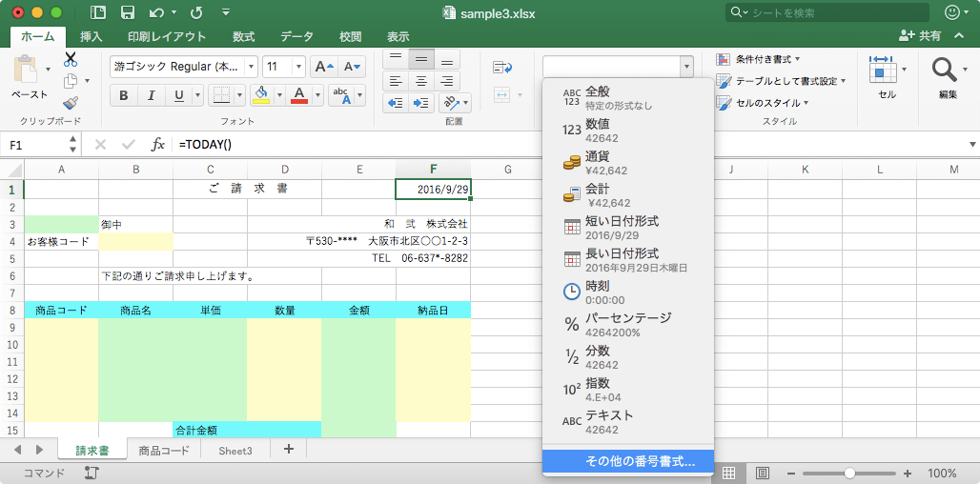The height and width of the screenshot is (484, 980).
Task: Click the cut scissors icon
Action: pyautogui.click(x=71, y=60)
